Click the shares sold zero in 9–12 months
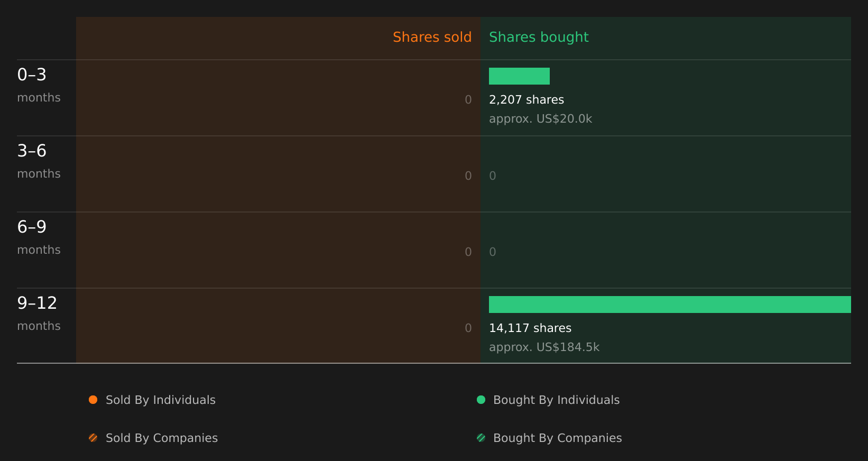This screenshot has width=868, height=461. tap(468, 328)
